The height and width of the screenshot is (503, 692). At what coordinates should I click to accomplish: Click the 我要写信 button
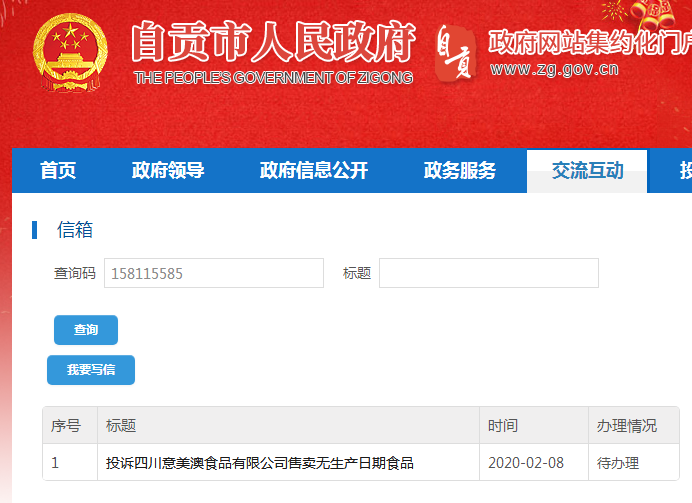[91, 370]
